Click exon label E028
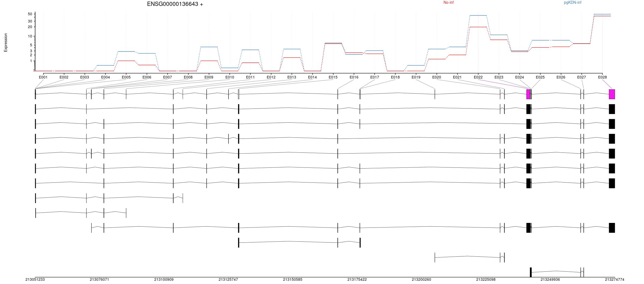The image size is (644, 284). tap(602, 77)
